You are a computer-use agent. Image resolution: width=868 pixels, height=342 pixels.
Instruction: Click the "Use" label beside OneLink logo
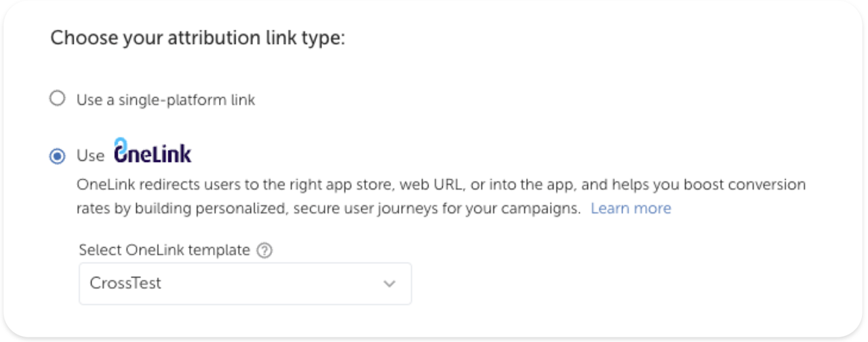(x=90, y=156)
